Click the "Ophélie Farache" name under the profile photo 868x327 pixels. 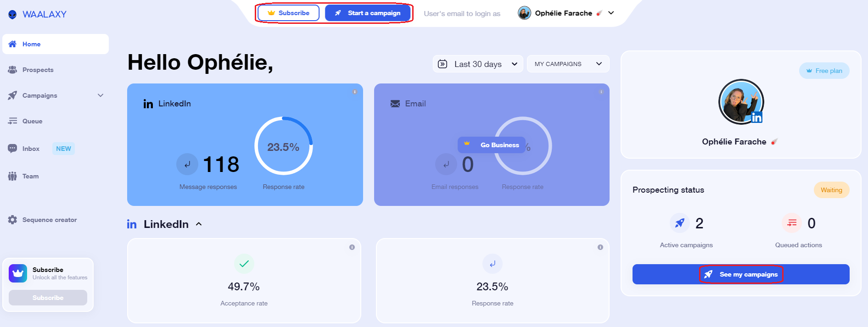pos(734,142)
